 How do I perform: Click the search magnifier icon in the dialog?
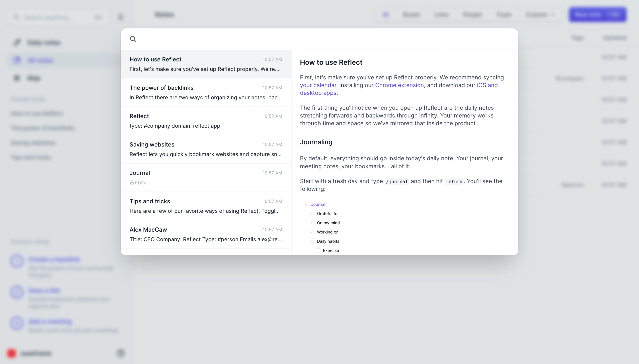tap(133, 39)
